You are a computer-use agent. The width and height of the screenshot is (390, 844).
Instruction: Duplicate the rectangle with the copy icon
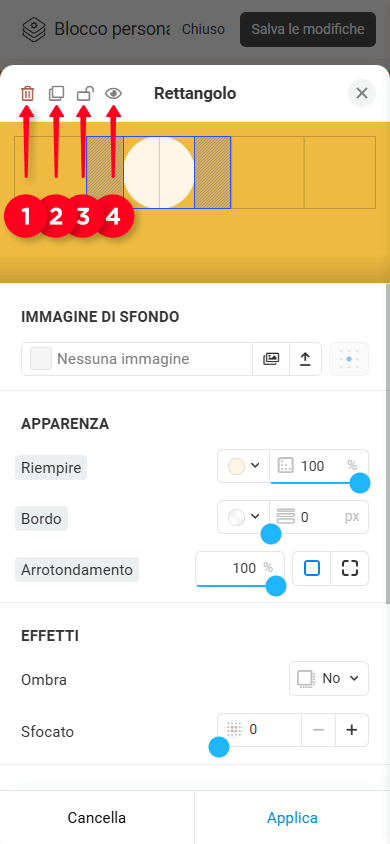[56, 94]
